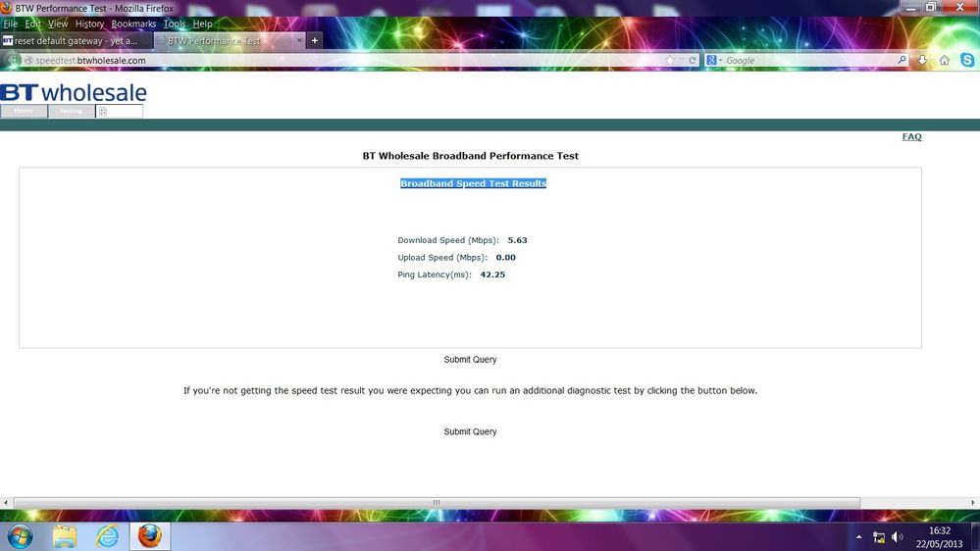Viewport: 980px width, 551px height.
Task: Click the search magnifier icon
Action: coord(902,60)
